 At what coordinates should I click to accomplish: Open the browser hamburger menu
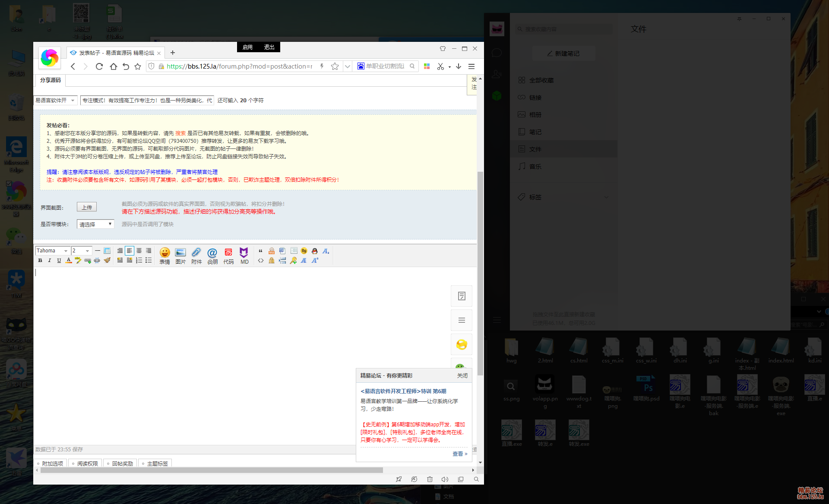point(471,66)
